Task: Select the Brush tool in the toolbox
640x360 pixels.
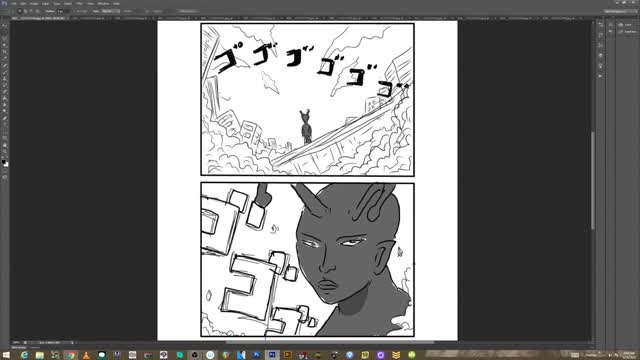Action: tap(5, 72)
